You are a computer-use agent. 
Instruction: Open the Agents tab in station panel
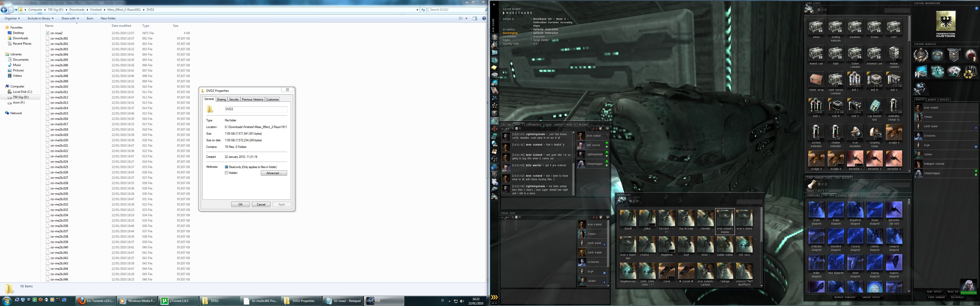point(932,100)
